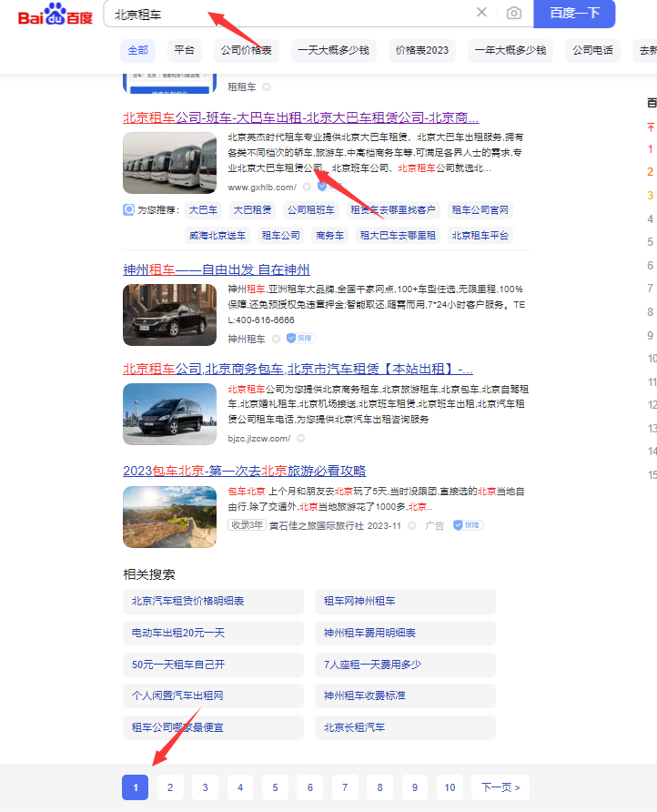Open image search via camera icon

coord(513,13)
